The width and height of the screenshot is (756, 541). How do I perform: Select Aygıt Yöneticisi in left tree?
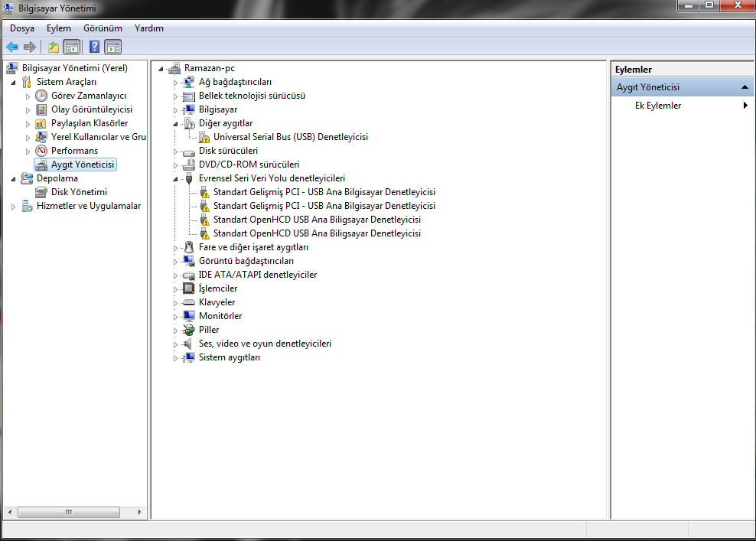point(83,165)
